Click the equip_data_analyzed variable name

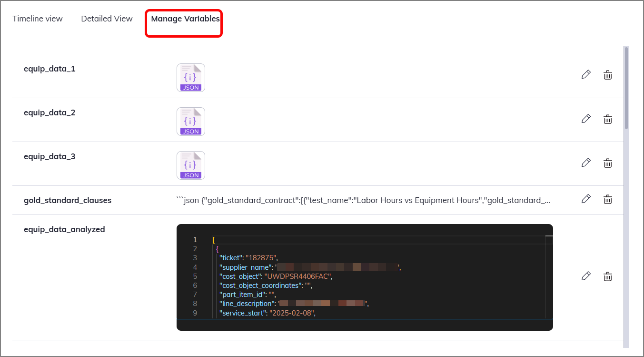point(64,229)
